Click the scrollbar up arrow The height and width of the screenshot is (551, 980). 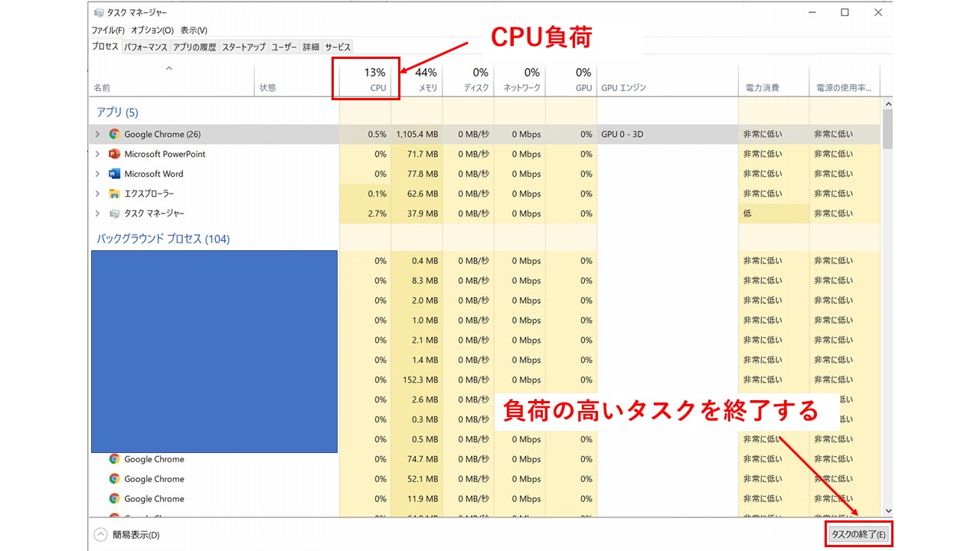887,103
